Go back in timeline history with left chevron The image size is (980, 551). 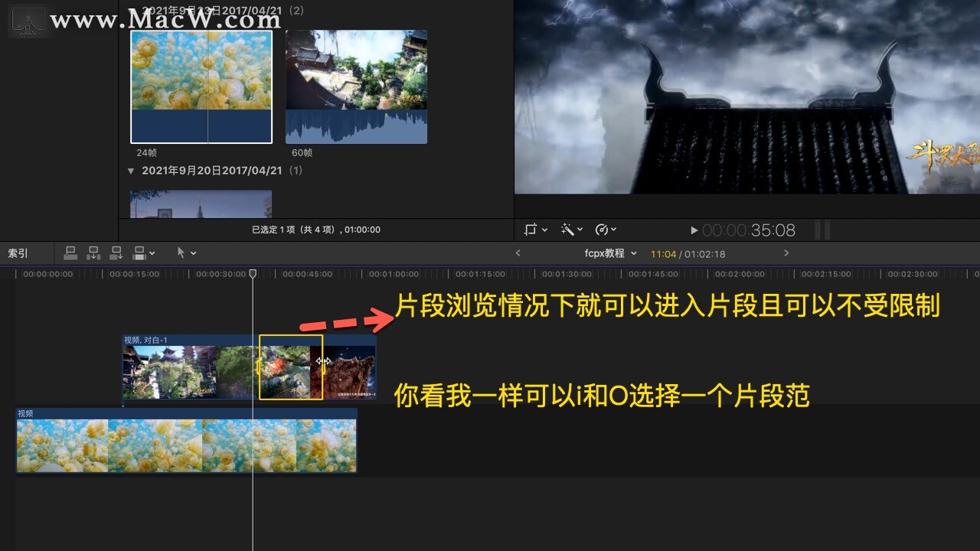click(x=518, y=253)
